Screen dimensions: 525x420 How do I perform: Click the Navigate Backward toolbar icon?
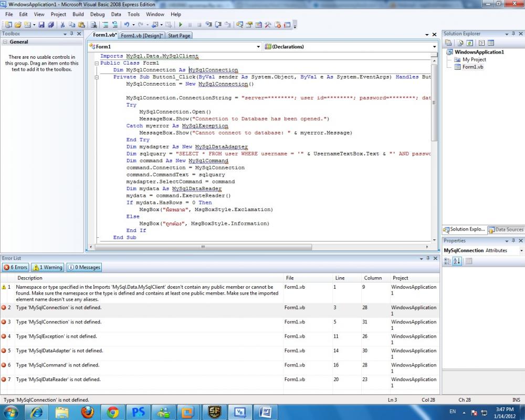coord(155,25)
